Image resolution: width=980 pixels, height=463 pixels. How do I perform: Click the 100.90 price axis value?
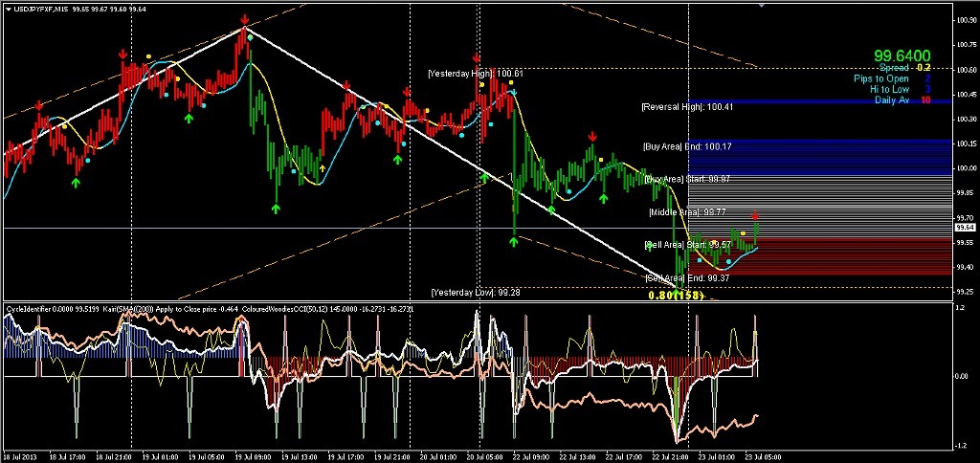967,20
